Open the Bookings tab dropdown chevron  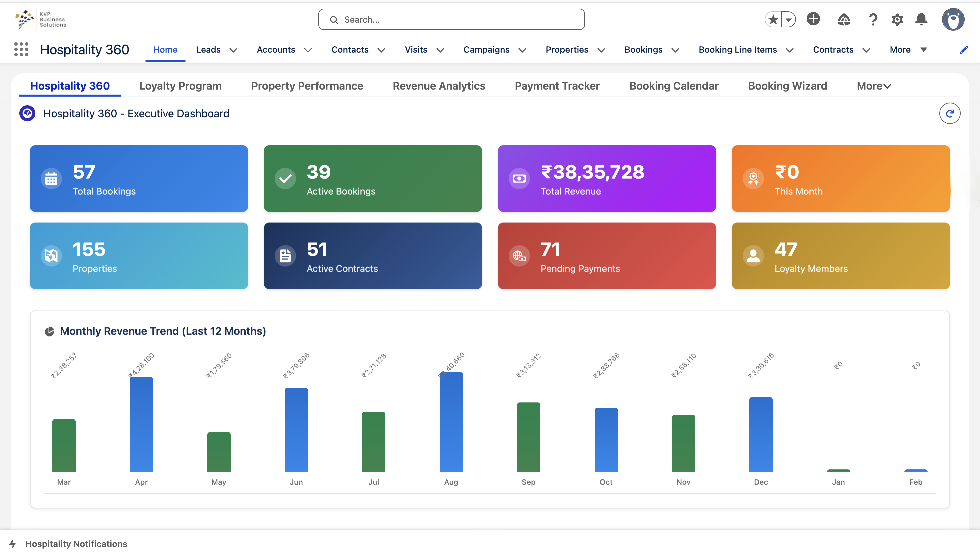click(675, 50)
